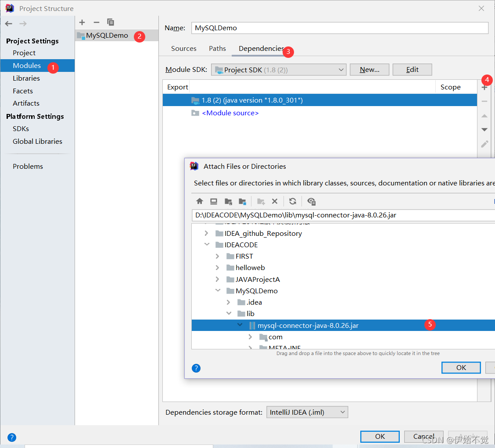Go to home directory icon
This screenshot has width=495, height=448.
[200, 201]
